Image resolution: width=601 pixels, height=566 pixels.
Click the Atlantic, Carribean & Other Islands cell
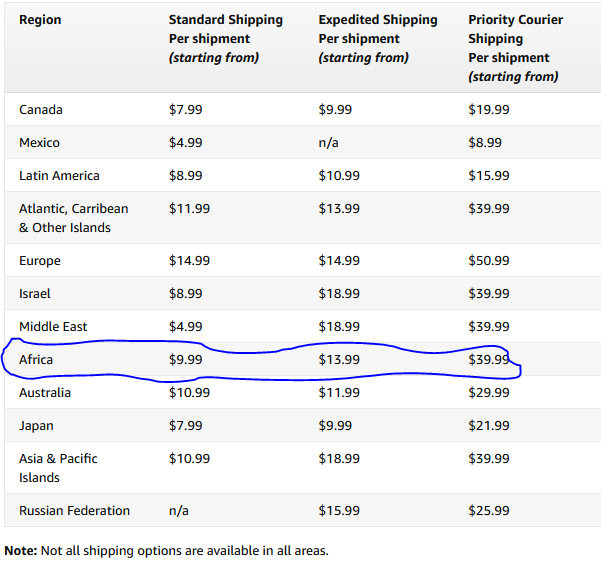pos(73,218)
